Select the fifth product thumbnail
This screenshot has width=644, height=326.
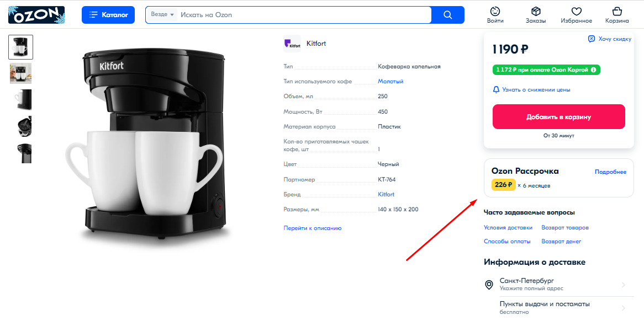pos(20,153)
